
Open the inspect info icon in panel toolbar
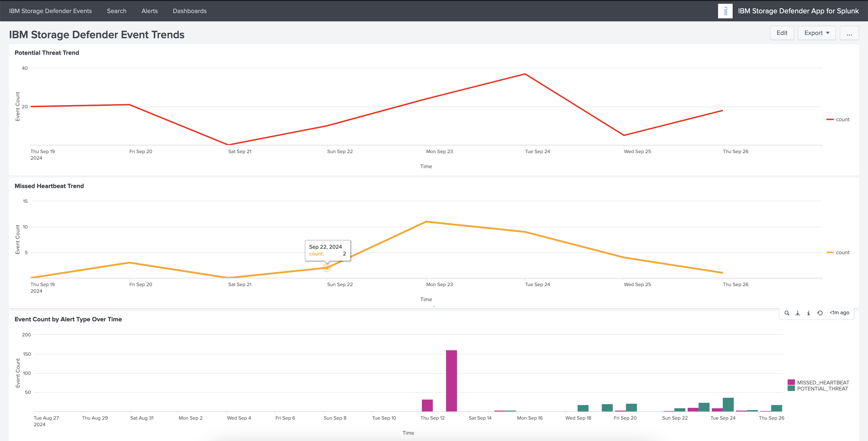(x=808, y=313)
